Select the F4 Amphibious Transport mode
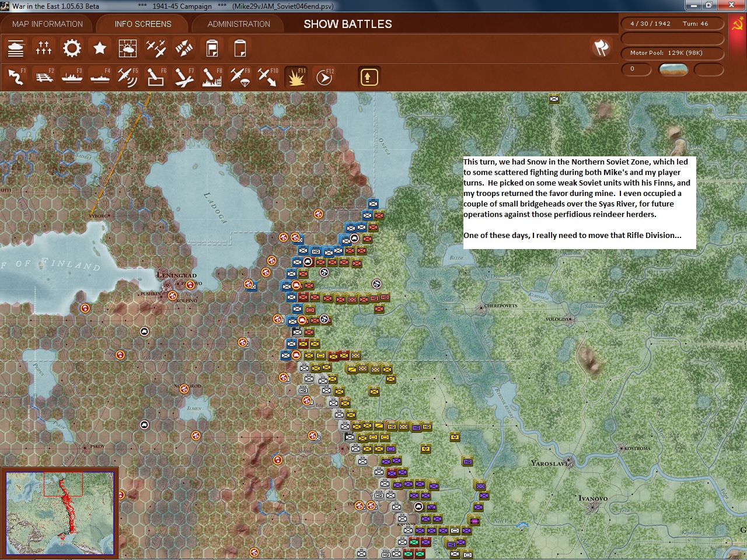The height and width of the screenshot is (560, 747). 100,77
